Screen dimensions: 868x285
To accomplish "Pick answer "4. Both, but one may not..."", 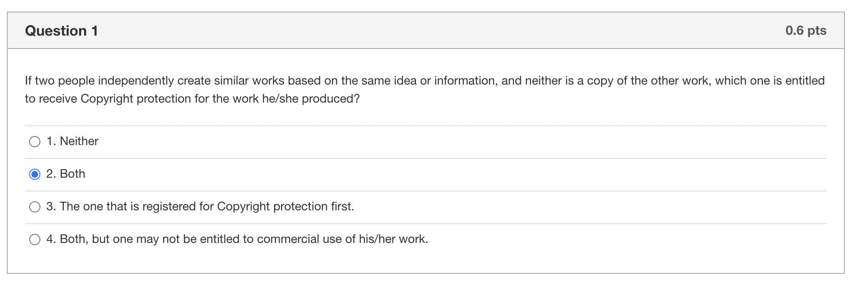I will tap(35, 239).
